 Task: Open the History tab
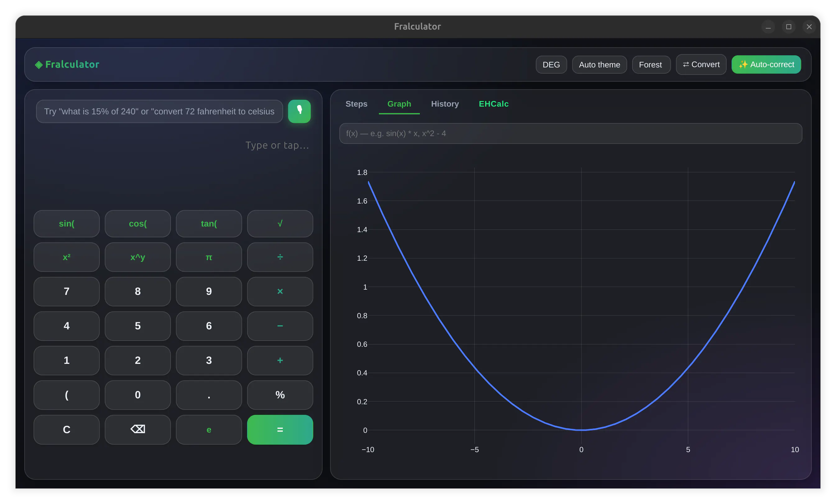pos(445,104)
